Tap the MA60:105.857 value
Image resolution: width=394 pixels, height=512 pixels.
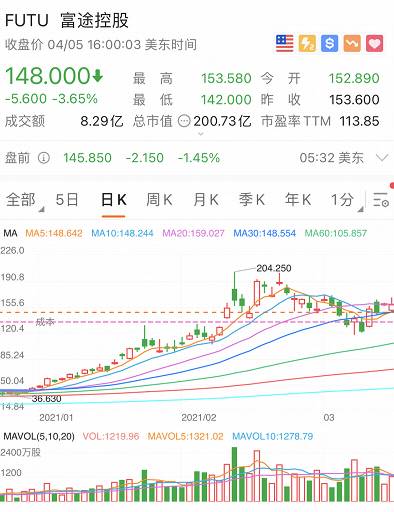coord(336,233)
